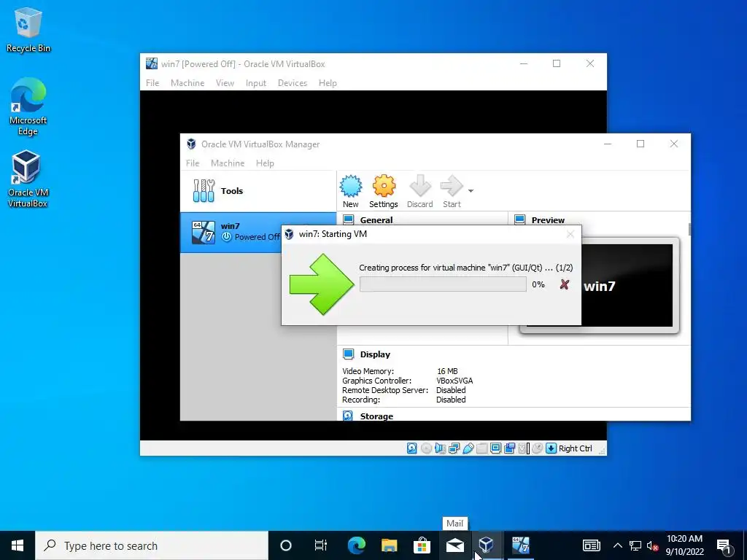Click audio status icon in VM window
This screenshot has width=747, height=560.
(x=440, y=448)
